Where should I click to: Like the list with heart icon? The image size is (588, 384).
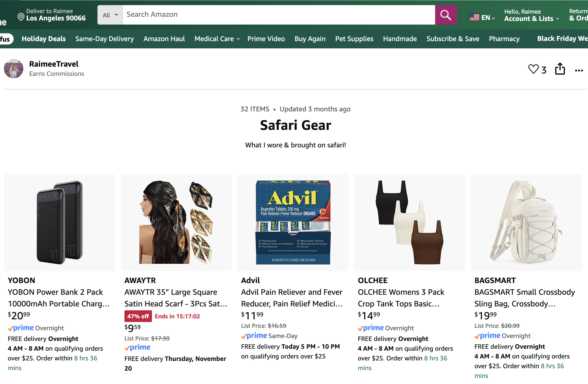[533, 69]
